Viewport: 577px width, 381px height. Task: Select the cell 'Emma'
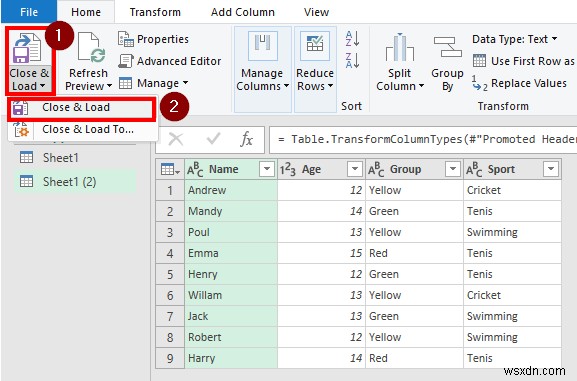tap(231, 253)
